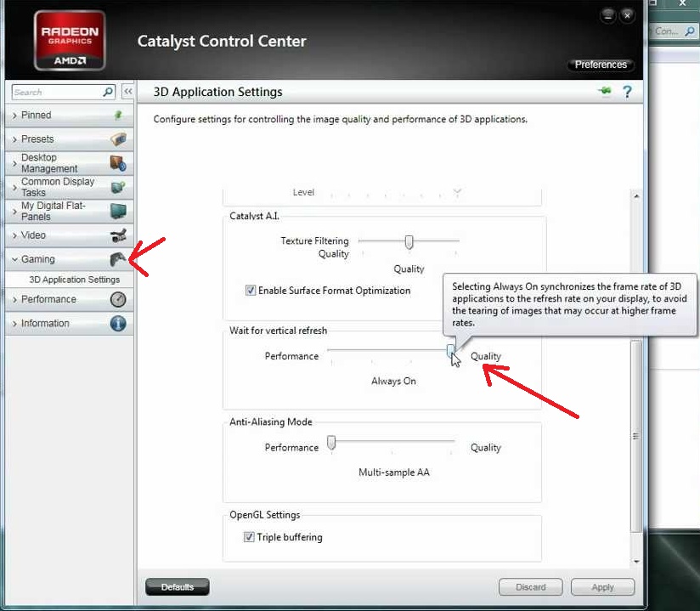Open help with the question mark icon

[x=627, y=92]
